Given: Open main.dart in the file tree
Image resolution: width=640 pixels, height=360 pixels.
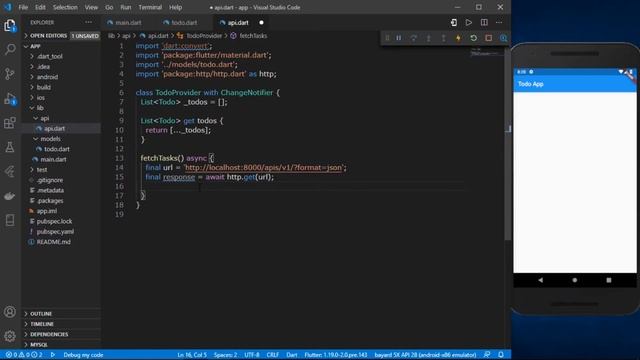Looking at the screenshot, I should 53,159.
